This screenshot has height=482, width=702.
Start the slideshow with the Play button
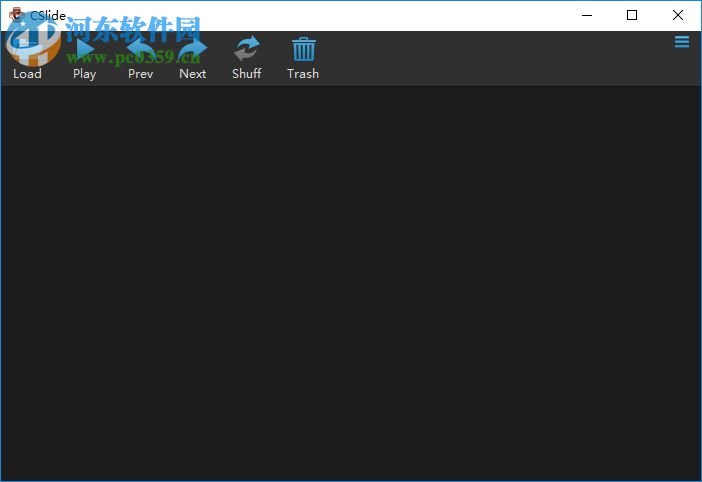tap(85, 58)
